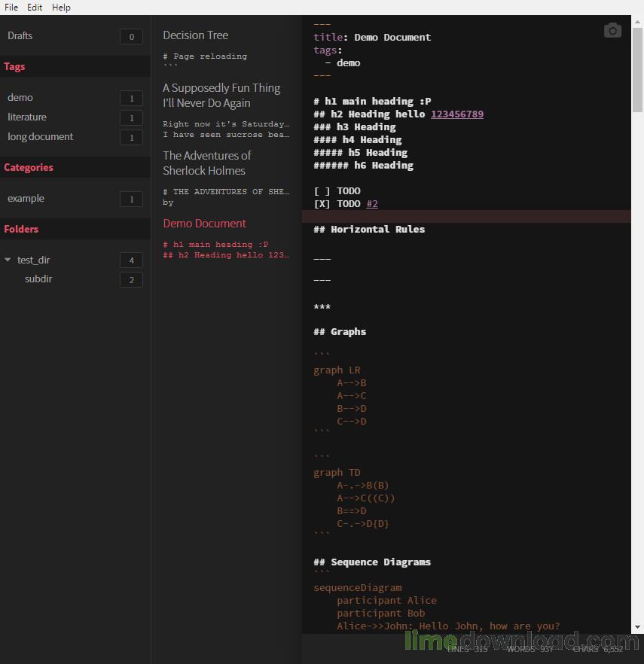Follow the 123456789 link in h2 heading
The image size is (644, 664).
coord(456,114)
